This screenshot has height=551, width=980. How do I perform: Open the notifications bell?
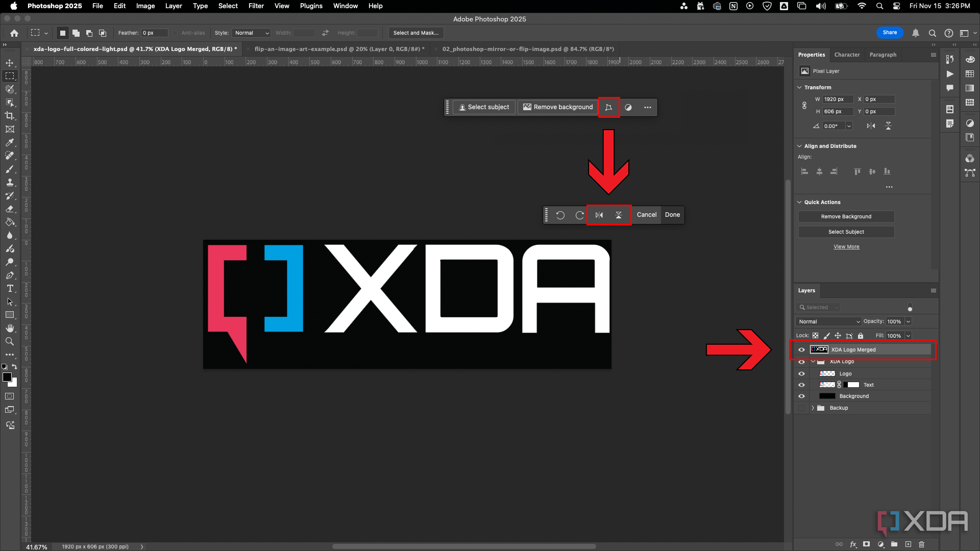[916, 33]
